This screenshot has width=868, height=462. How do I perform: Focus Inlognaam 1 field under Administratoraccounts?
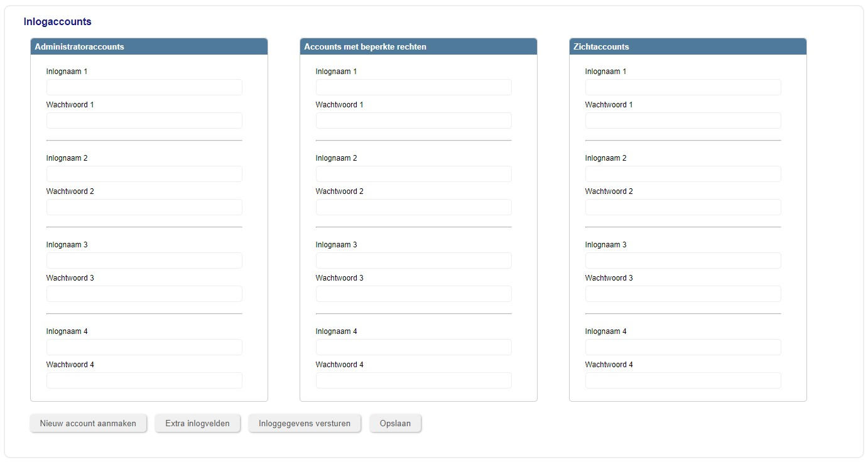click(x=144, y=87)
